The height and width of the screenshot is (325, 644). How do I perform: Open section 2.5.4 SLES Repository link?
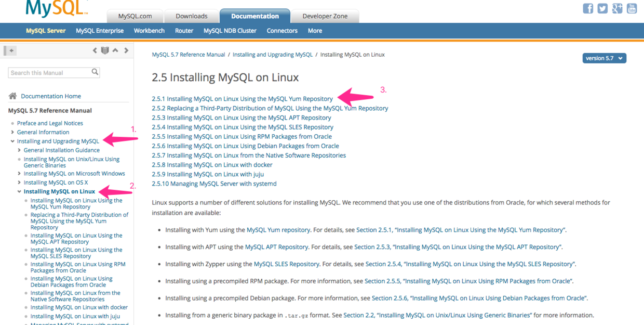point(243,127)
